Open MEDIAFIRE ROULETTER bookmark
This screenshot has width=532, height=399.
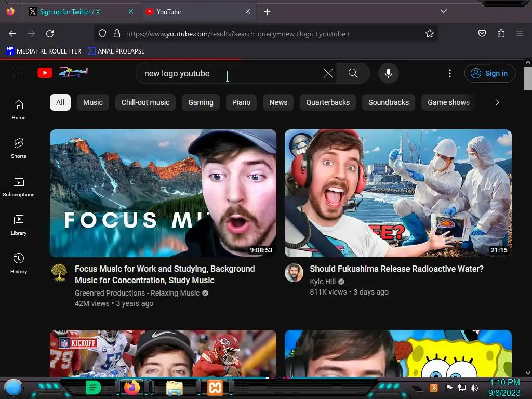coord(44,51)
